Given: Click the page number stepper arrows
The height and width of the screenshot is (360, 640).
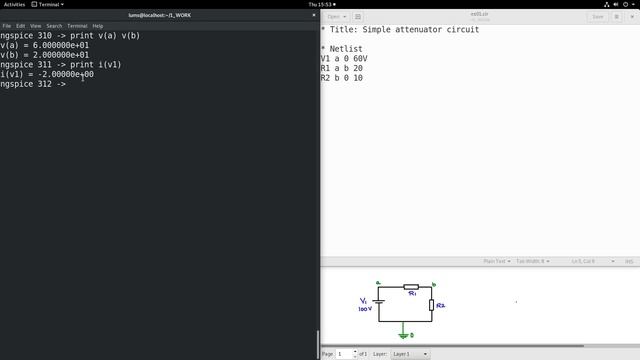Looking at the screenshot, I should pos(355,354).
